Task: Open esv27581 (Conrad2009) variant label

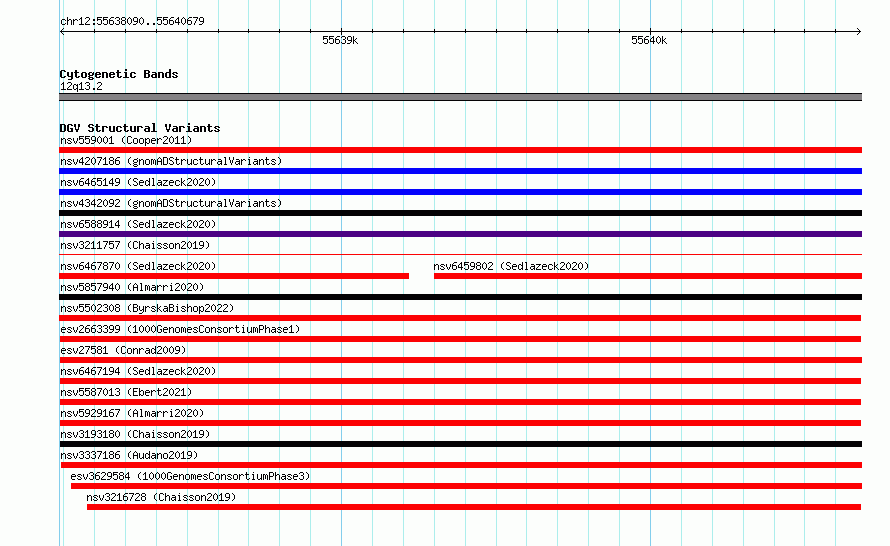Action: point(123,350)
